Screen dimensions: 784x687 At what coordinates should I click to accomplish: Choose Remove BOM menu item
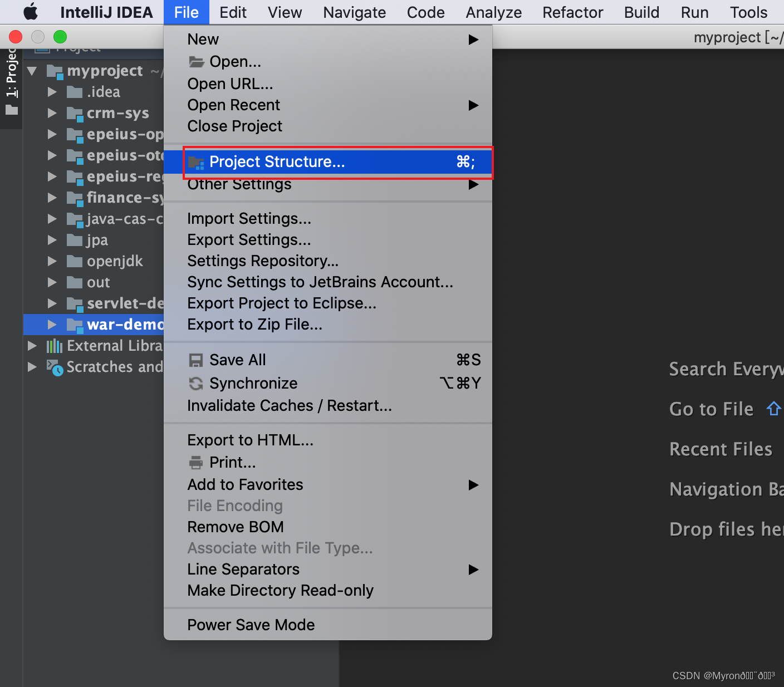pos(328,527)
